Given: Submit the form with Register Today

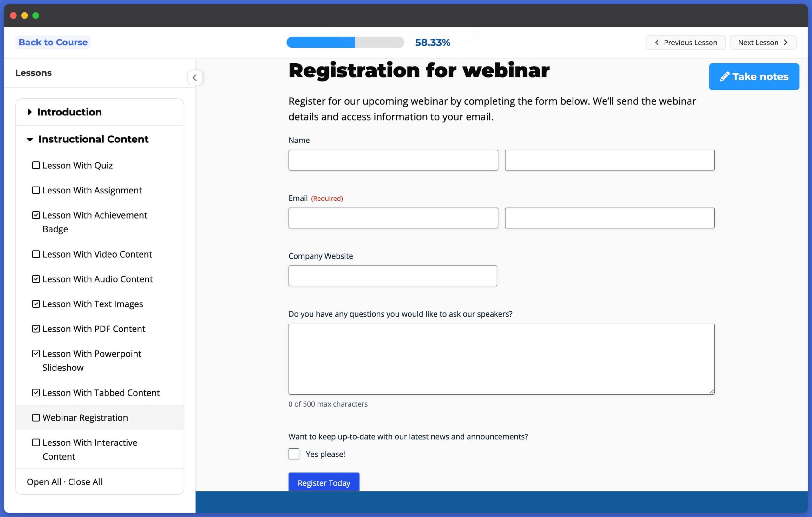Looking at the screenshot, I should (324, 482).
